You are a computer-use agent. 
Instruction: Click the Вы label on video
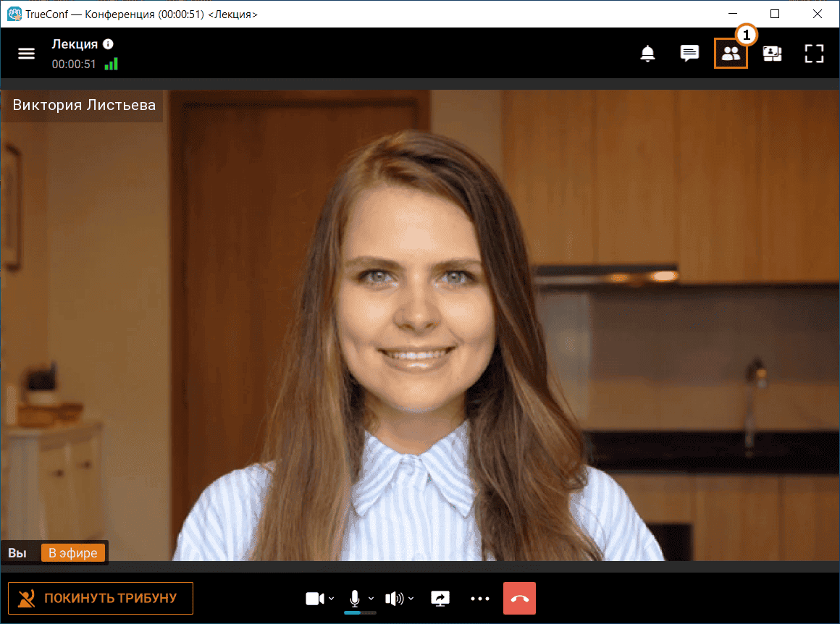pos(17,553)
